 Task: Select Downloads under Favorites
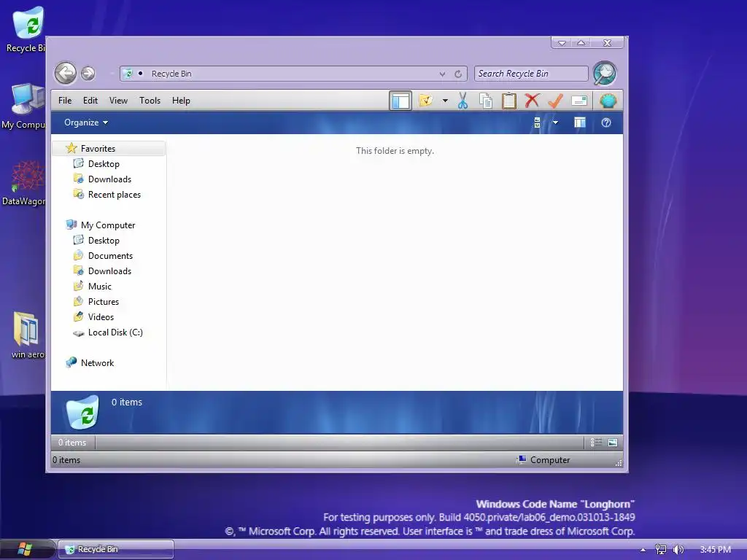click(x=109, y=179)
